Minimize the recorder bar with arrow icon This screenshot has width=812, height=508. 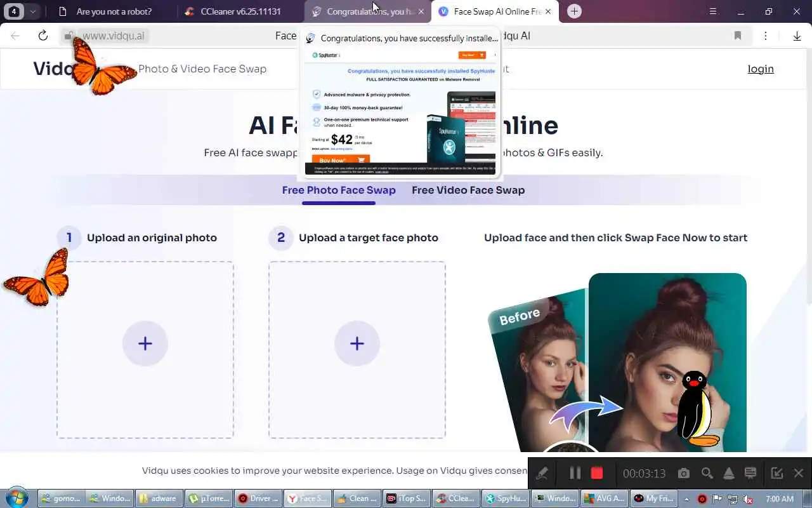click(776, 473)
